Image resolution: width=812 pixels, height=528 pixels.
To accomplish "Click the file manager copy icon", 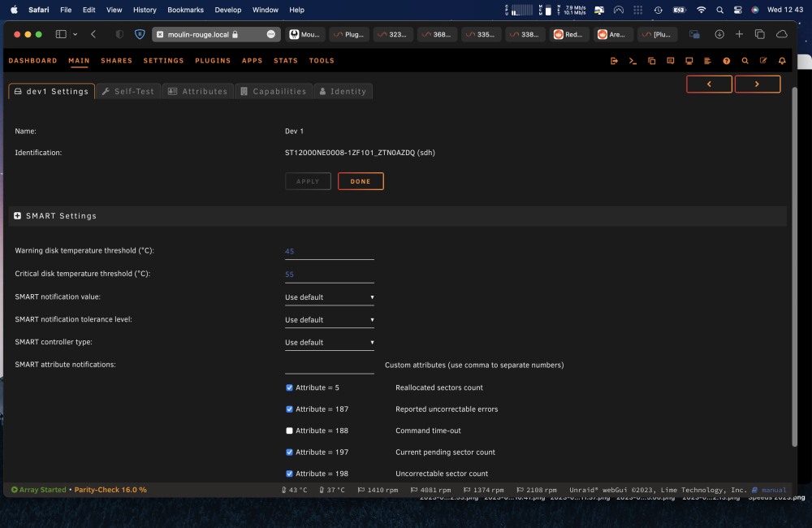I will pyautogui.click(x=651, y=61).
